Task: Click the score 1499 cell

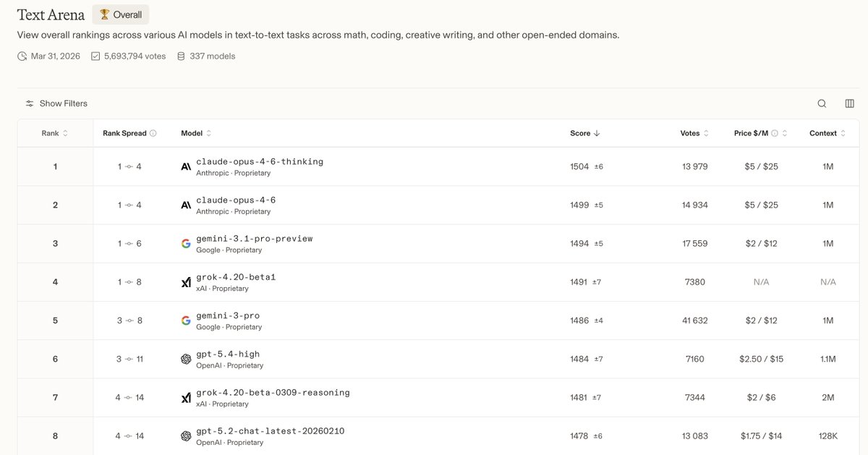Action: (x=579, y=205)
